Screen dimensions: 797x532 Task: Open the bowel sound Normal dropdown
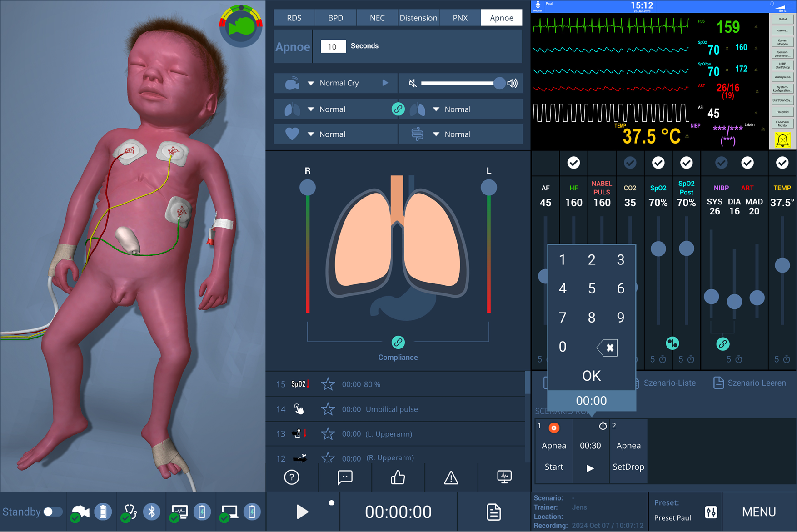pyautogui.click(x=436, y=134)
